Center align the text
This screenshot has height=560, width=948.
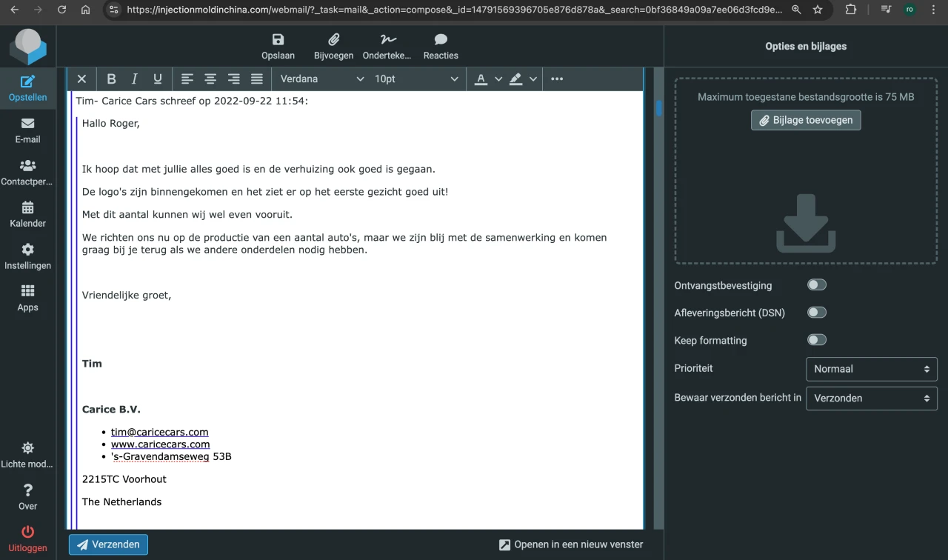(210, 79)
